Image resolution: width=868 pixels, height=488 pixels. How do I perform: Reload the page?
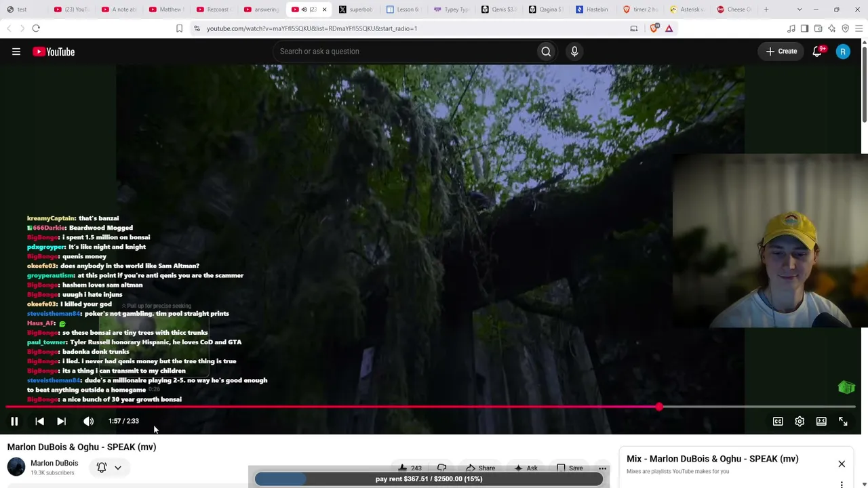coord(36,28)
